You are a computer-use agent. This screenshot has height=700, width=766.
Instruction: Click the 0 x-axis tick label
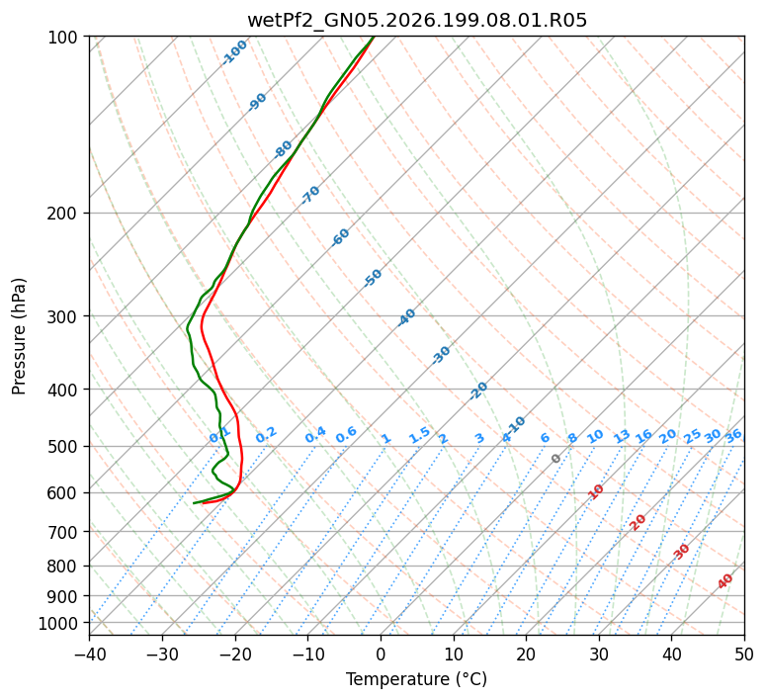pyautogui.click(x=382, y=654)
